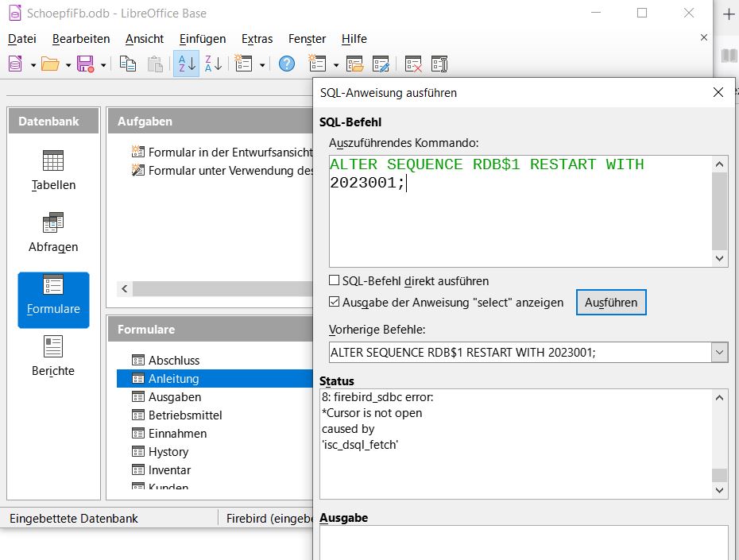
Task: Toggle 'SQL-Befehl direkt ausführen' checkbox
Action: coord(335,280)
